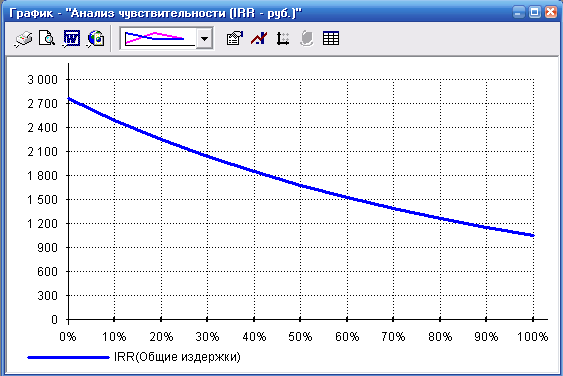The image size is (563, 376).
Task: Click the 2 400 axis label
Action: (43, 127)
